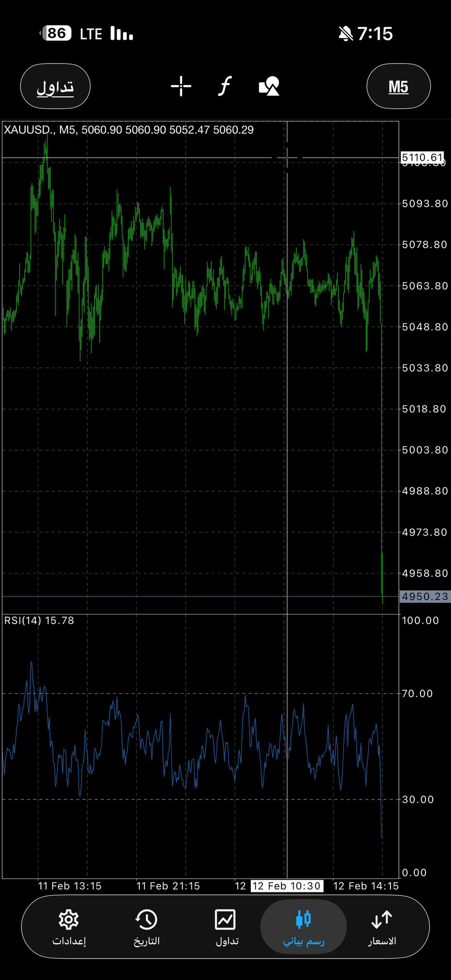Tap the RSI(14) 15.78 indicator label
The width and height of the screenshot is (451, 980).
(x=39, y=620)
